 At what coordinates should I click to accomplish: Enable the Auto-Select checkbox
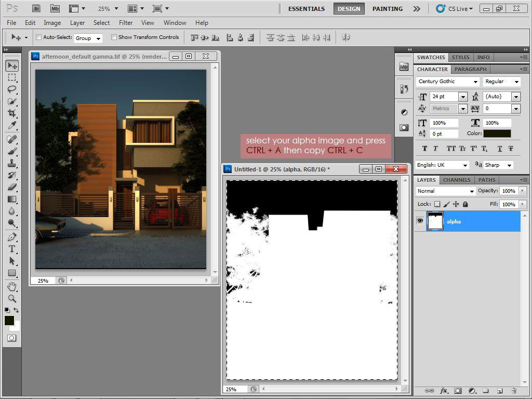pyautogui.click(x=38, y=37)
